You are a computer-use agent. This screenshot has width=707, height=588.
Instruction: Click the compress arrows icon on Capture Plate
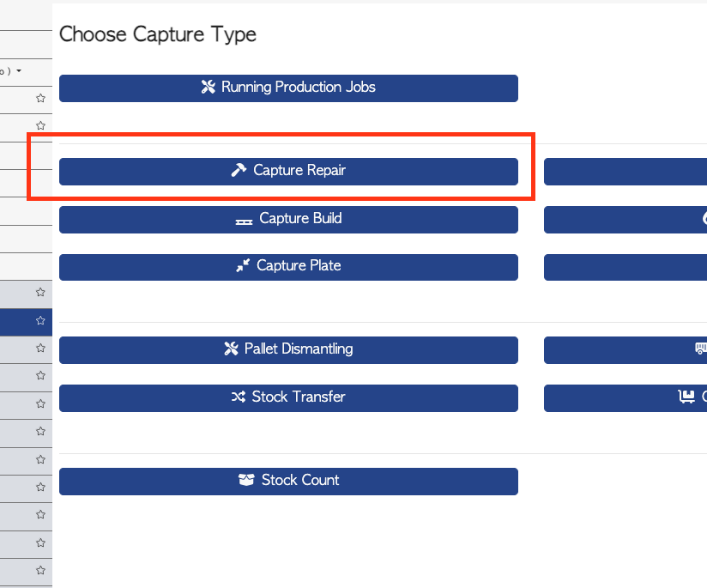click(x=243, y=265)
